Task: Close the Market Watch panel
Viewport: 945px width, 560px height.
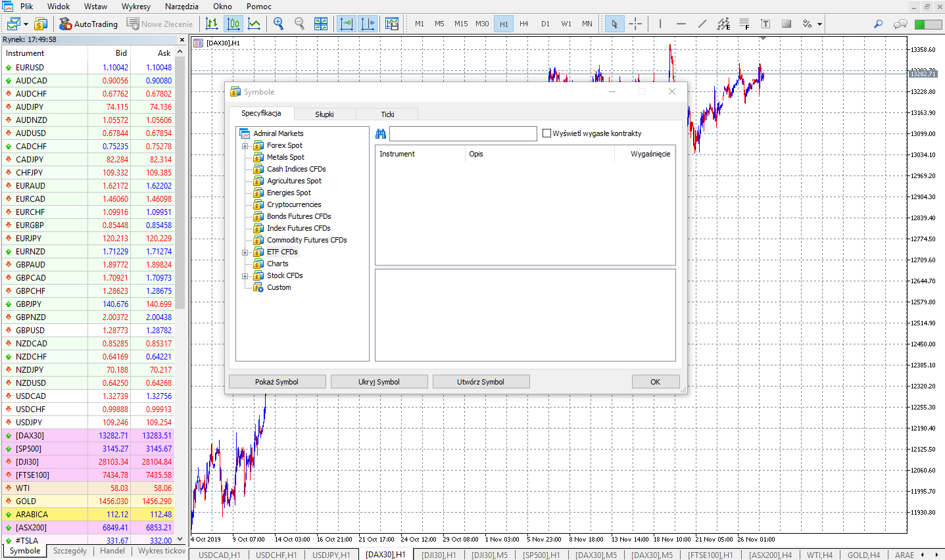Action: (182, 39)
